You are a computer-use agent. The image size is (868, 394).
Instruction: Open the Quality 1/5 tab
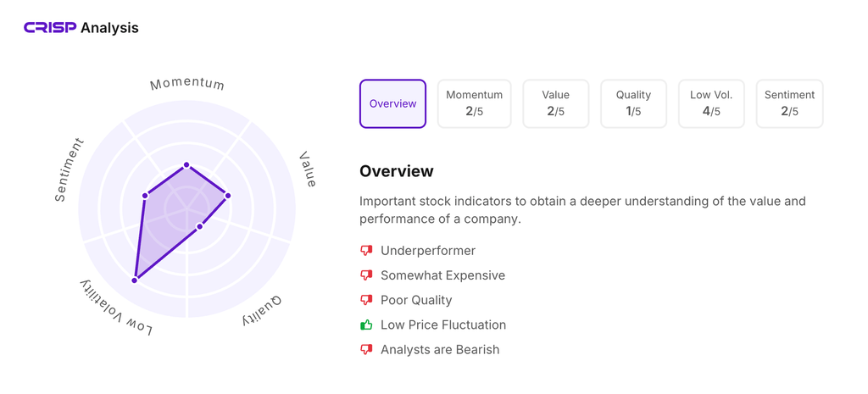633,103
